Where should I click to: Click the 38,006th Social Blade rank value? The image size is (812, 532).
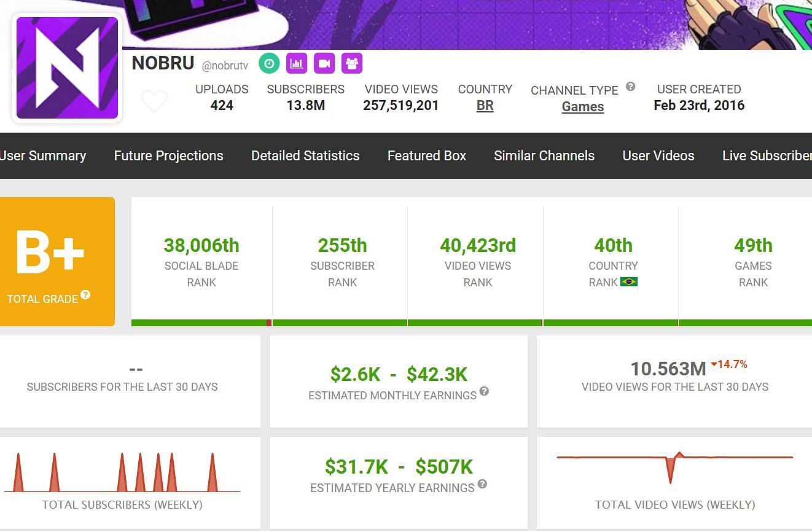[x=201, y=246]
